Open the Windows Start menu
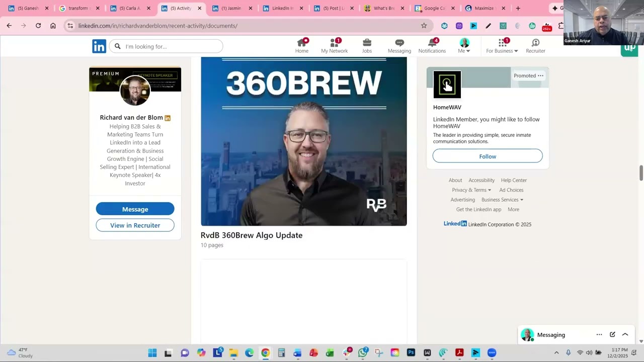 [x=152, y=352]
